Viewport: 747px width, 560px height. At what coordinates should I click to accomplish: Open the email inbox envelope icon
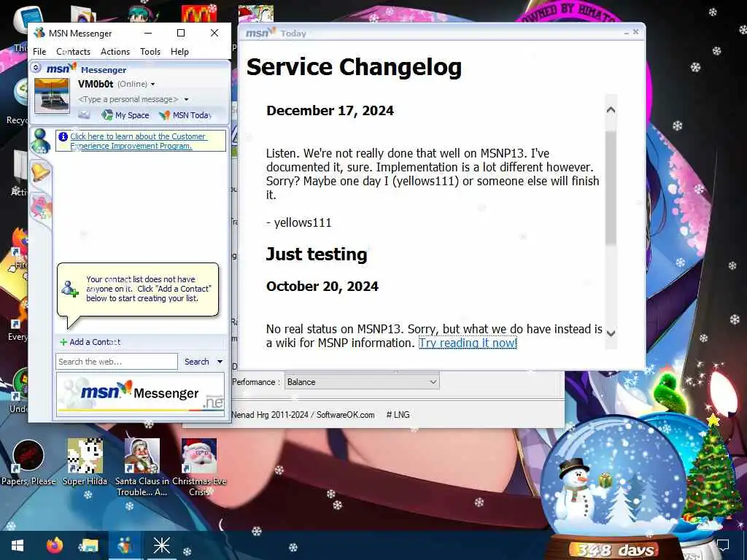tap(84, 114)
